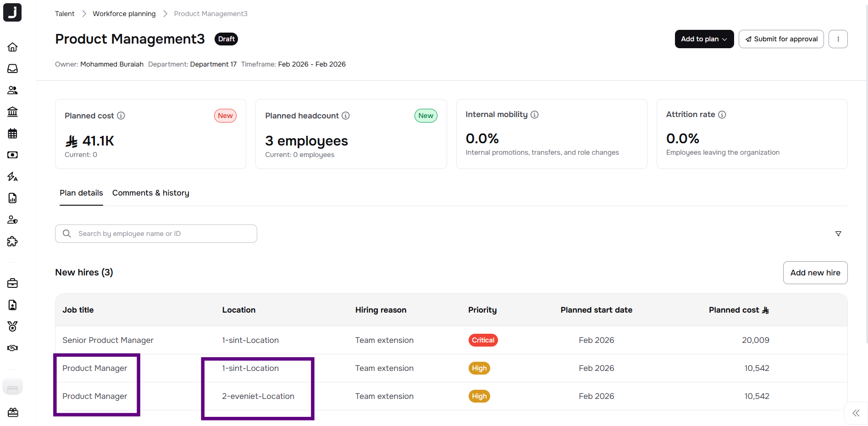The height and width of the screenshot is (426, 868).
Task: Click the puzzle piece integrations icon
Action: pyautogui.click(x=13, y=241)
